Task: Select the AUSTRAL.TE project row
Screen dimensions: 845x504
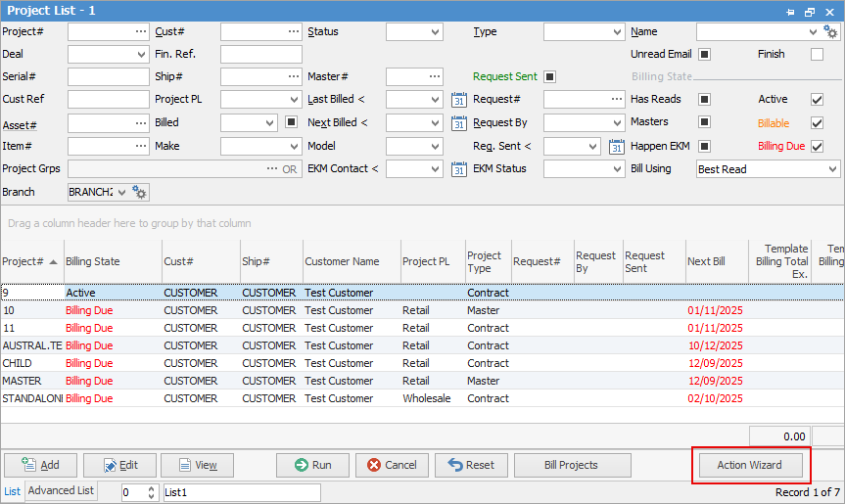Action: coord(423,345)
